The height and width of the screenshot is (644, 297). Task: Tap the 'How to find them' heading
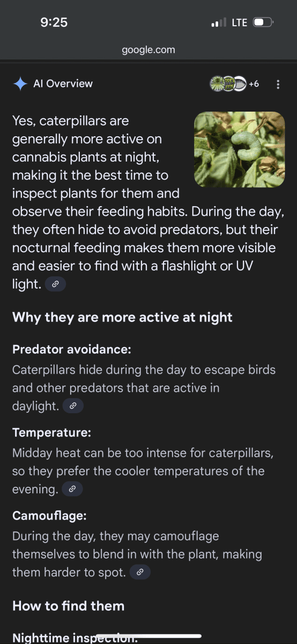[x=68, y=606]
